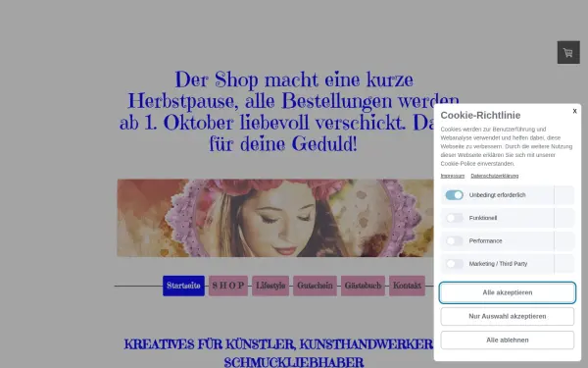Open the Impressum link

pos(452,176)
